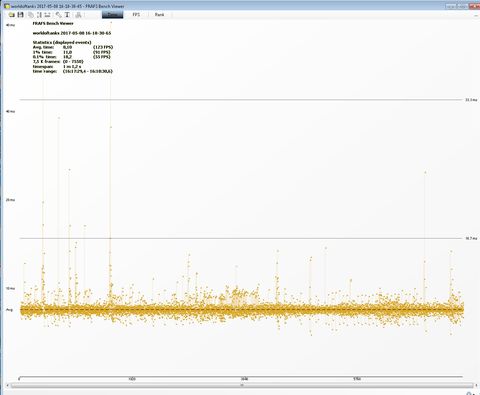Click the left scroll arrow at bottom
Screen dimensions: 480x395
click(8, 385)
